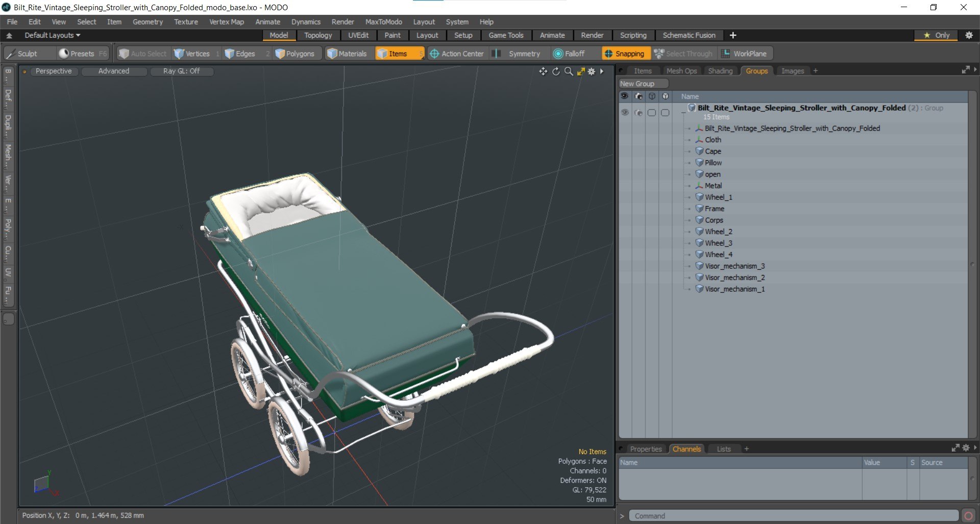Click the New Group button
Image resolution: width=980 pixels, height=524 pixels.
(x=638, y=84)
